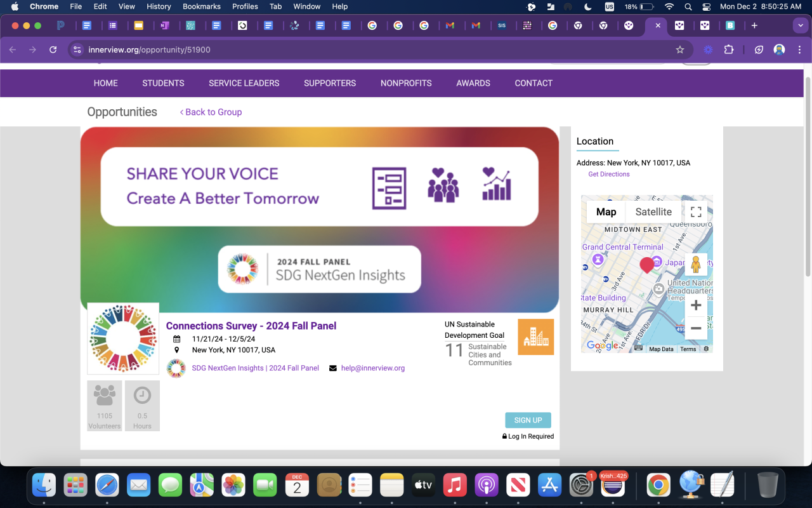This screenshot has height=508, width=812.
Task: Open System Settings from the Dock
Action: [x=581, y=485]
